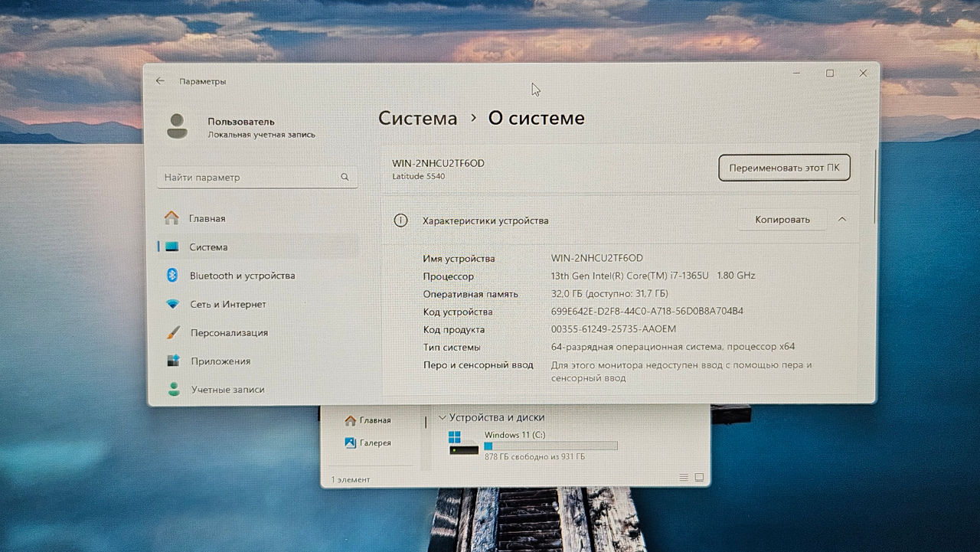This screenshot has height=552, width=980.
Task: Click the Приложения apps icon
Action: tap(174, 361)
